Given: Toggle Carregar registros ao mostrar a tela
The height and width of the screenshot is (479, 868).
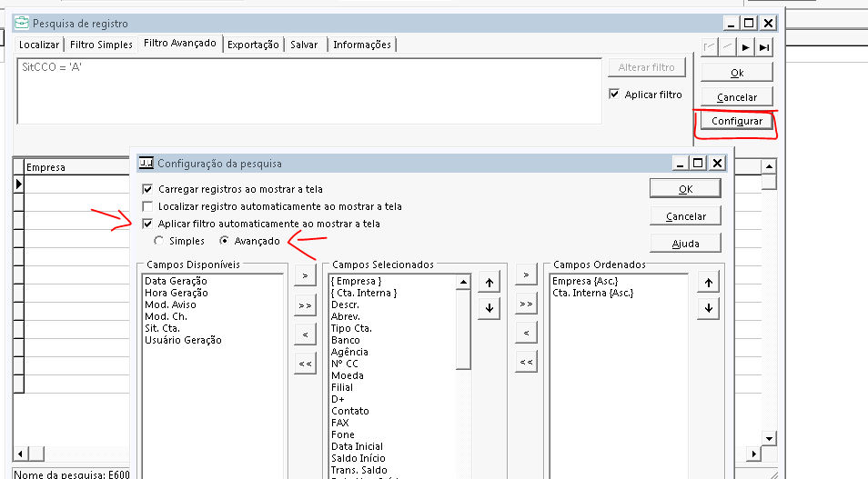Looking at the screenshot, I should 147,189.
